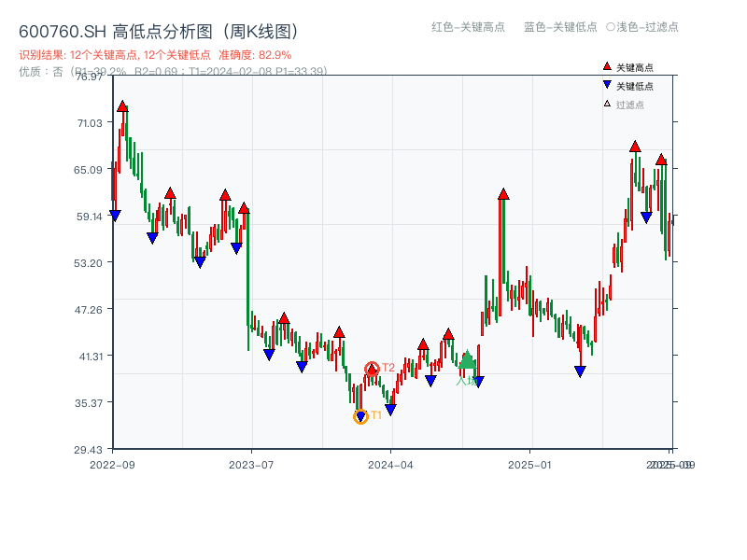Select the T2 red circled high marker
The height and width of the screenshot is (560, 747).
[372, 368]
